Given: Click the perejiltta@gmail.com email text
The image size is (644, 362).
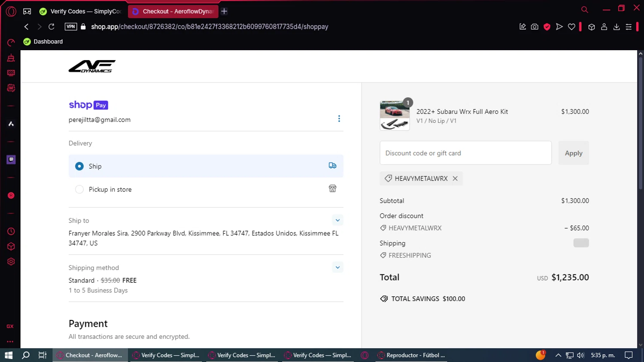Looking at the screenshot, I should coord(100,120).
